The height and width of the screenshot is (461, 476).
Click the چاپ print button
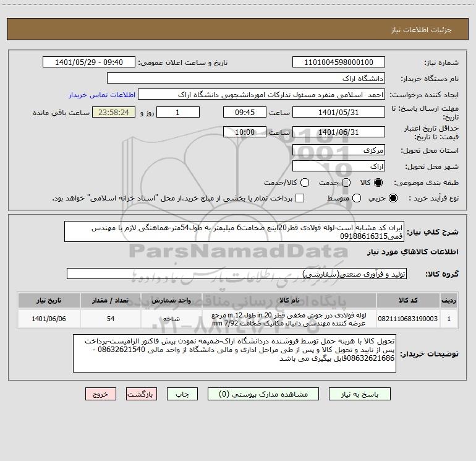coord(182,394)
